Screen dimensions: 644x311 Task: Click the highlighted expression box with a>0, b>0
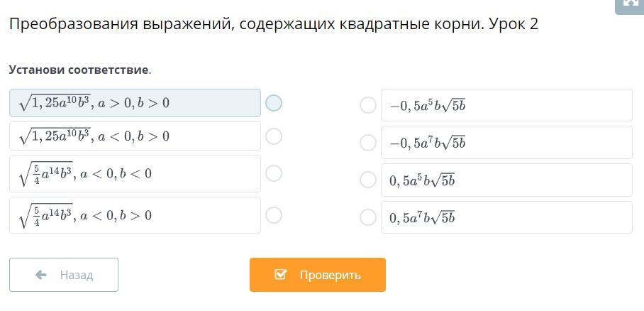click(135, 103)
